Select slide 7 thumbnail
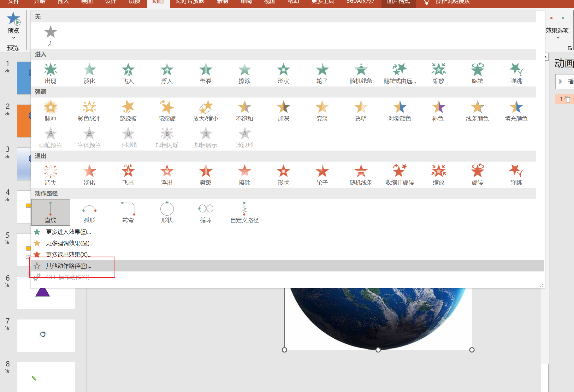The width and height of the screenshot is (574, 392). (46, 336)
